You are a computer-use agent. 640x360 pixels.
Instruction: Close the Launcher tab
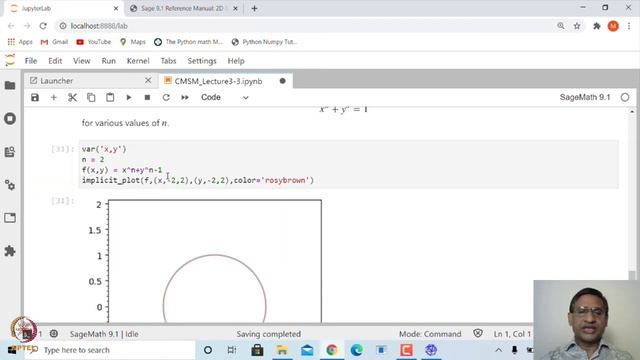click(x=148, y=81)
